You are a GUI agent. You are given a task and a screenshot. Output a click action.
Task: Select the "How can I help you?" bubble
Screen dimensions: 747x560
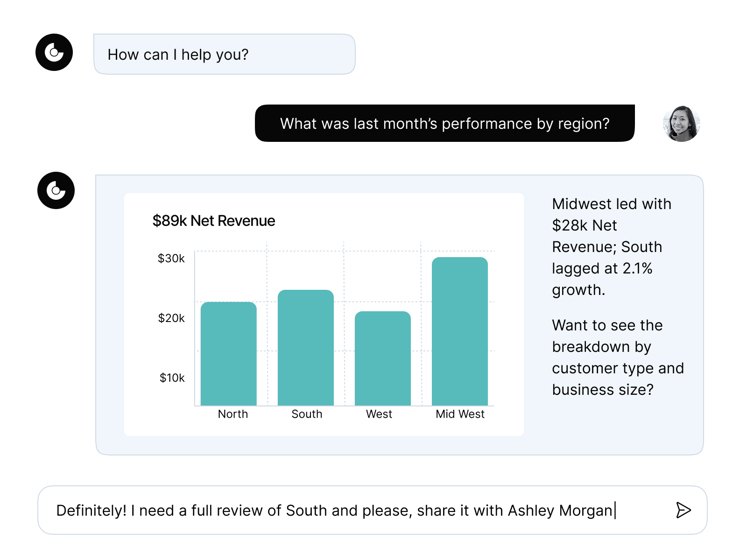224,54
